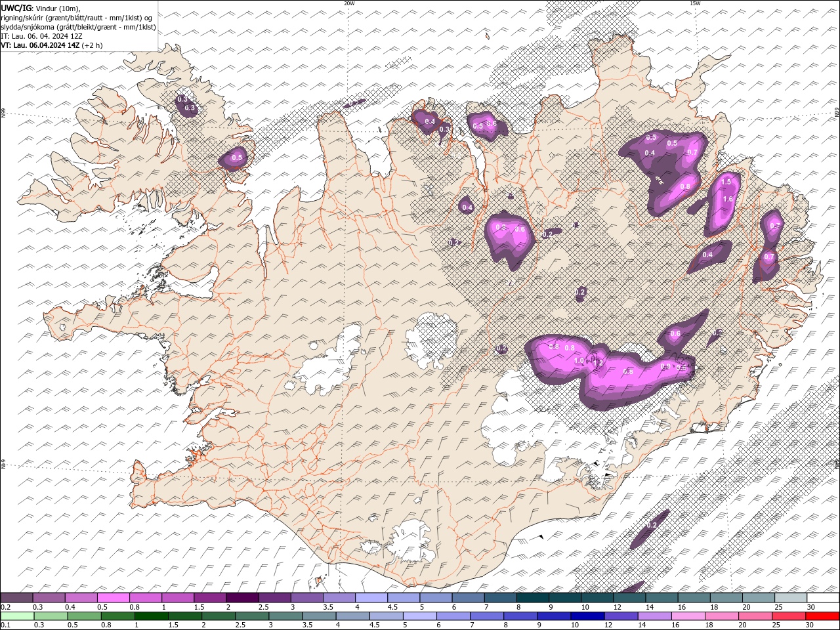The image size is (840, 630).
Task: Click the "1.6" snowfall value on the map
Action: pos(727,199)
